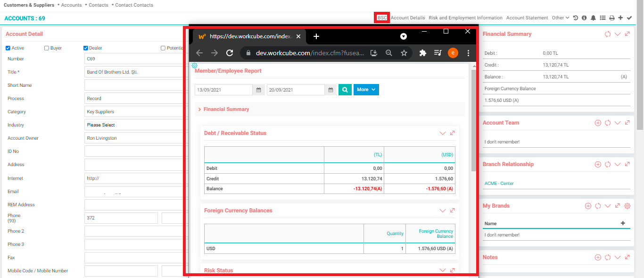The height and width of the screenshot is (278, 644).
Task: Click the list icon in the Accounts toolbar
Action: click(x=602, y=18)
